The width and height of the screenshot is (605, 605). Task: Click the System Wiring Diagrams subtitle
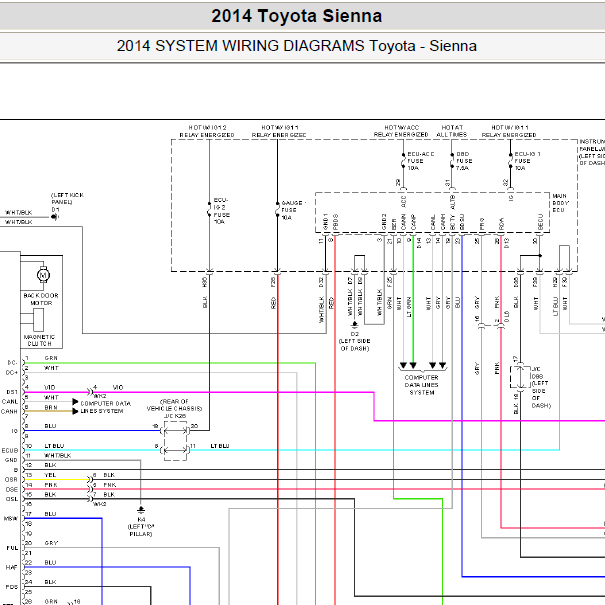[x=296, y=46]
